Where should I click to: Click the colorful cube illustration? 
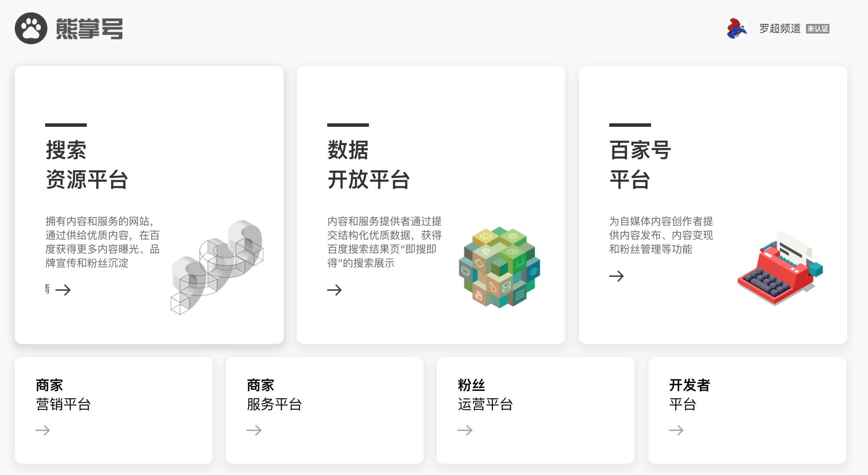point(500,267)
